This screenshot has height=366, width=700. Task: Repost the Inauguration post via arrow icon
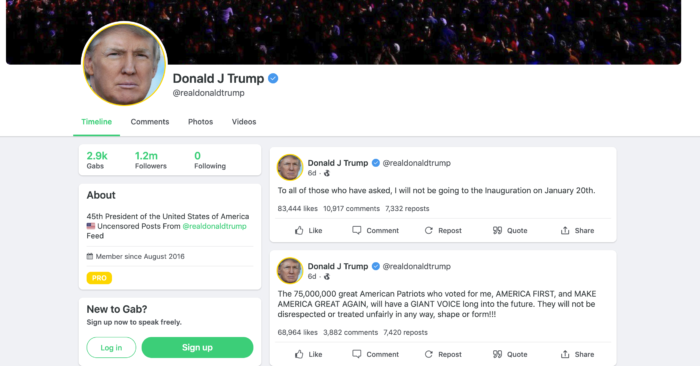pos(429,230)
